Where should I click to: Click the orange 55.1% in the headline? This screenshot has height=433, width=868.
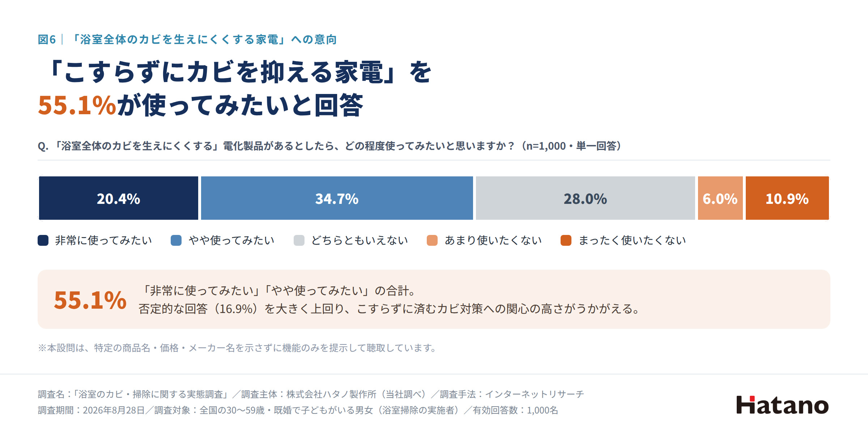[x=77, y=106]
